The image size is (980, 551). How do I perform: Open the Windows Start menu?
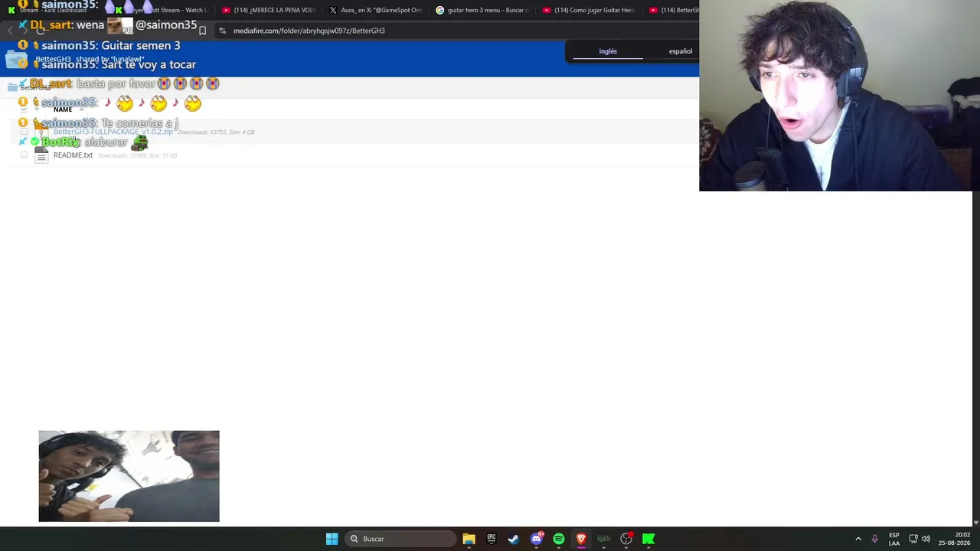(332, 539)
